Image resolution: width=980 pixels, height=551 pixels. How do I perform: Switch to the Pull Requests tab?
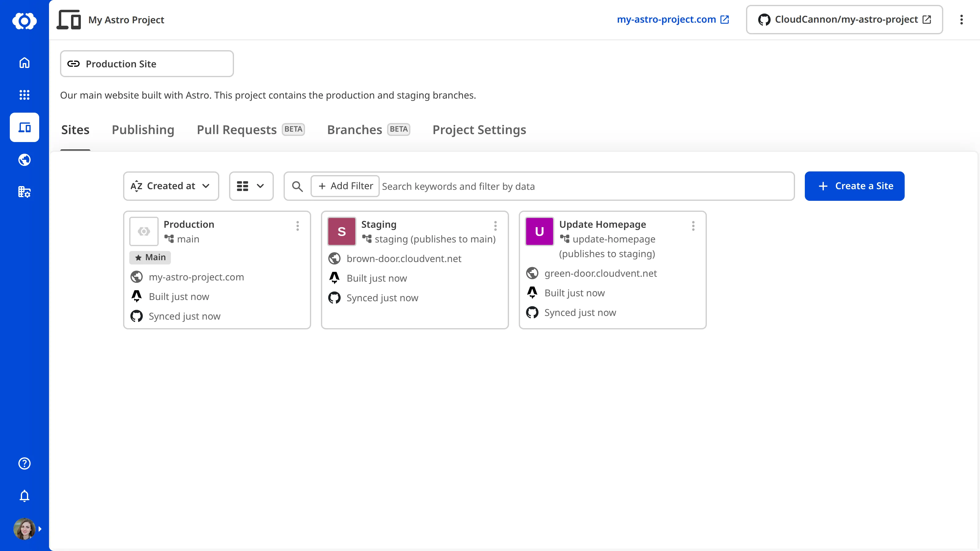coord(251,130)
